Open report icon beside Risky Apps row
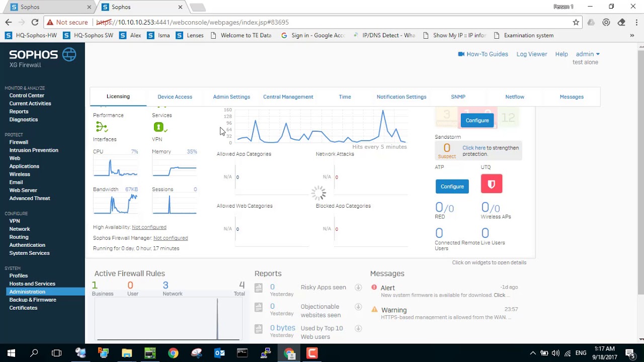 tap(259, 288)
